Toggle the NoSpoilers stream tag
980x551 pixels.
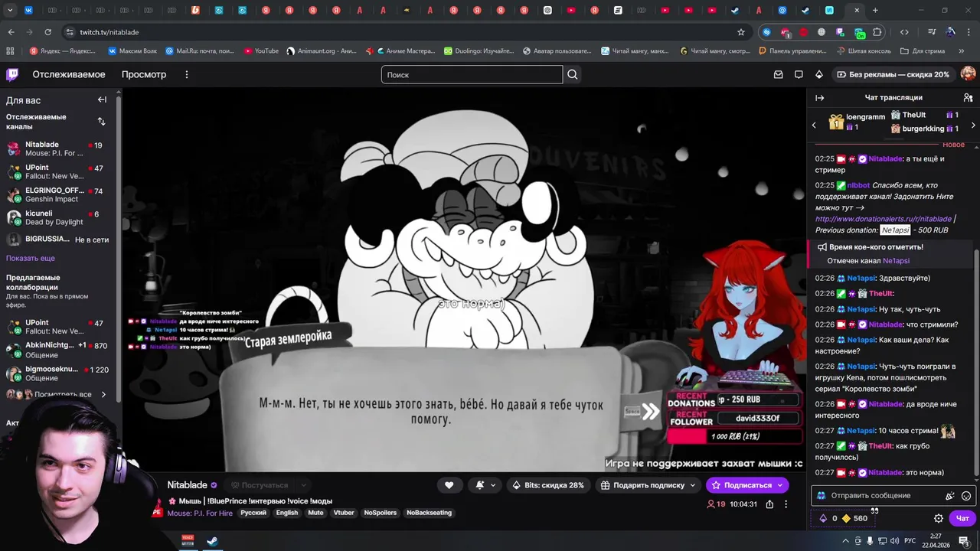click(381, 513)
